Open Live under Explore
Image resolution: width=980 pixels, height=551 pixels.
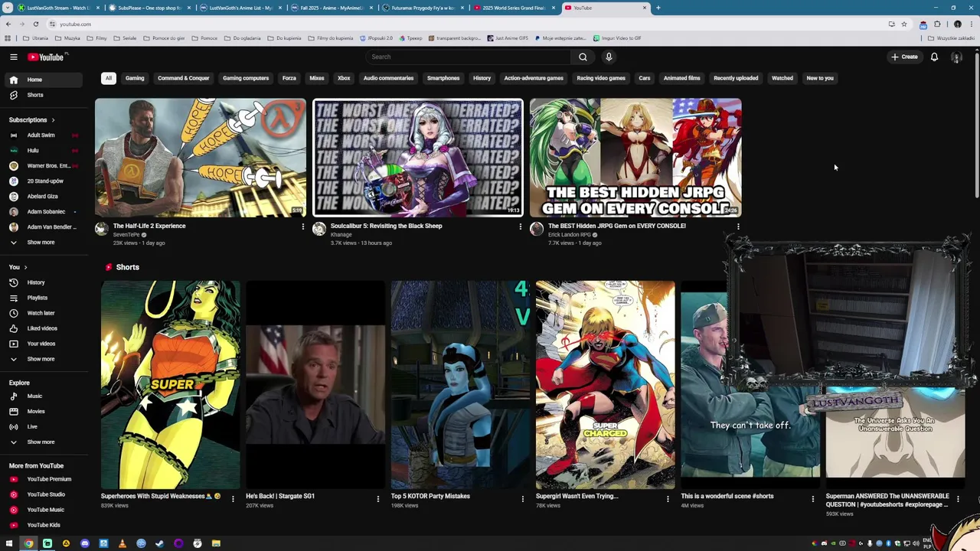pyautogui.click(x=44, y=427)
